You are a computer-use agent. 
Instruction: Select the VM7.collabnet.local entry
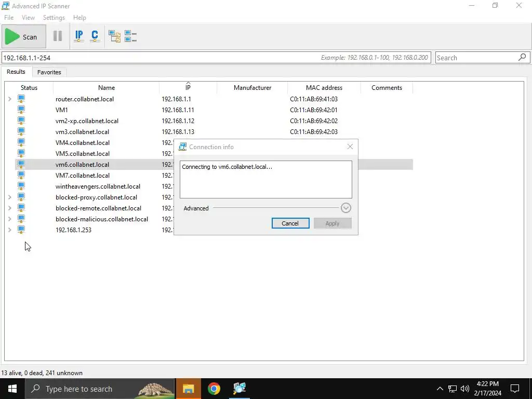[83, 176]
